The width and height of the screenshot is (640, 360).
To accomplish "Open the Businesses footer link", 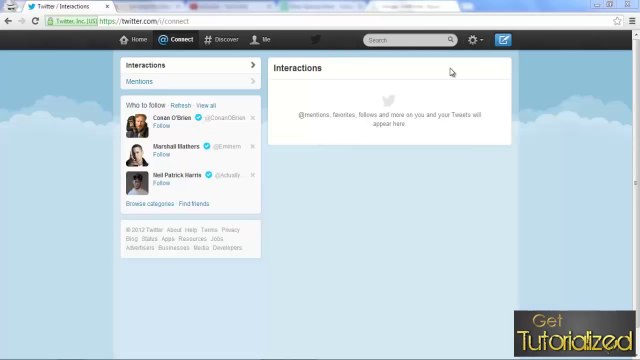I will tap(174, 248).
